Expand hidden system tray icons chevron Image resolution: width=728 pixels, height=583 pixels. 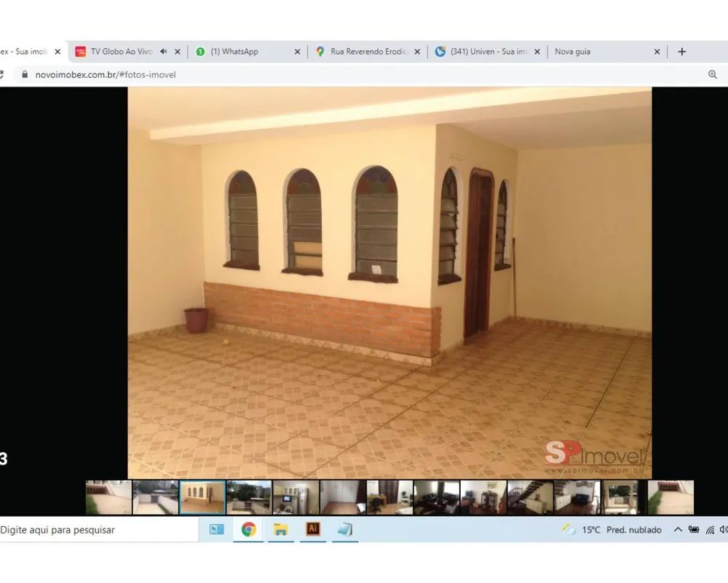click(x=678, y=530)
